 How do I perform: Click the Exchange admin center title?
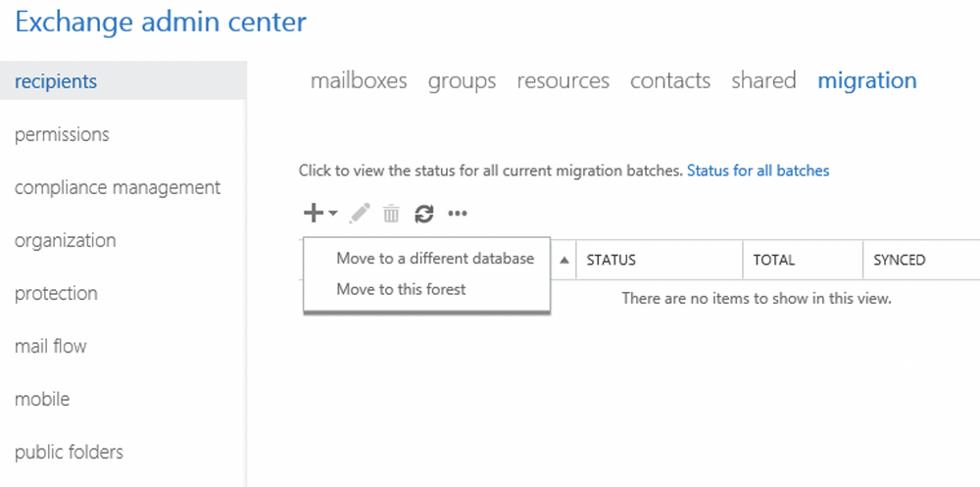coord(161,23)
